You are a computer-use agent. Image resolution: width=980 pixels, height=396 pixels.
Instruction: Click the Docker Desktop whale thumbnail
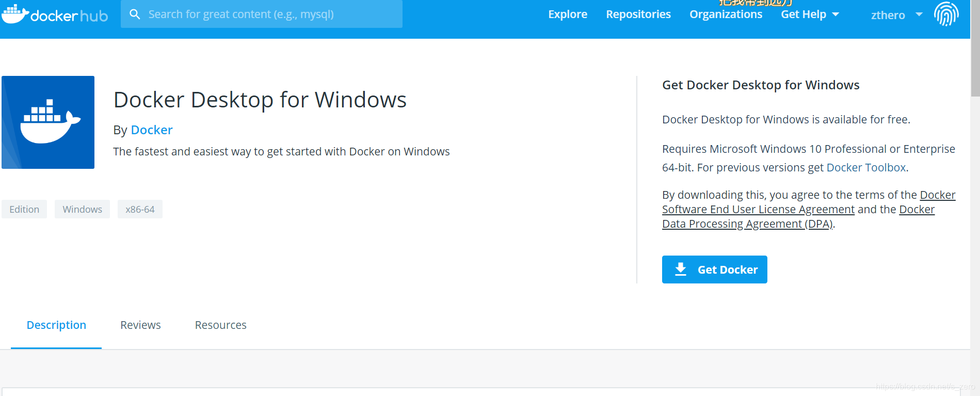(48, 122)
